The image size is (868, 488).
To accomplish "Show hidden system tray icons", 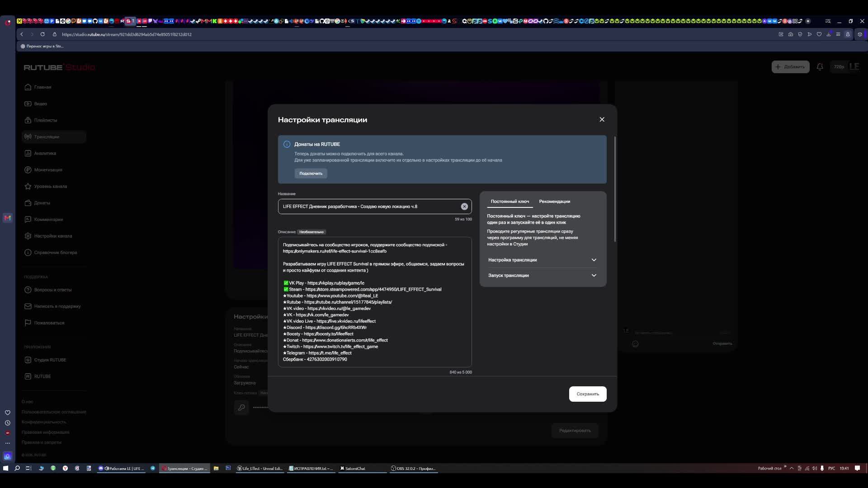I will [792, 469].
